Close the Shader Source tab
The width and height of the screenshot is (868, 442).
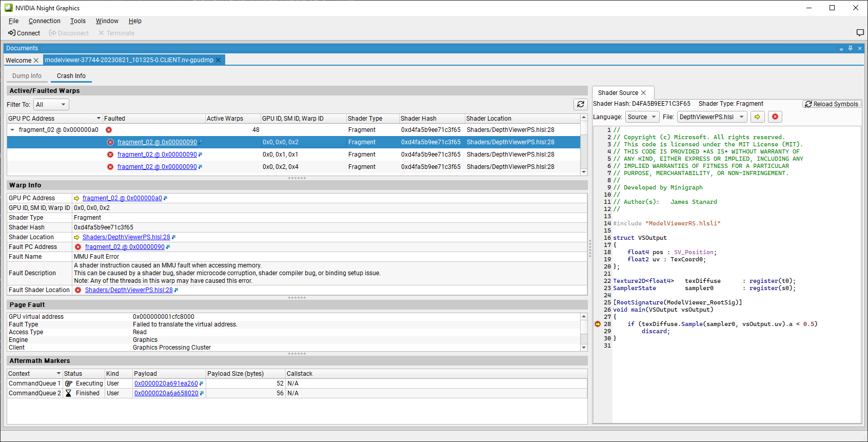(x=643, y=93)
